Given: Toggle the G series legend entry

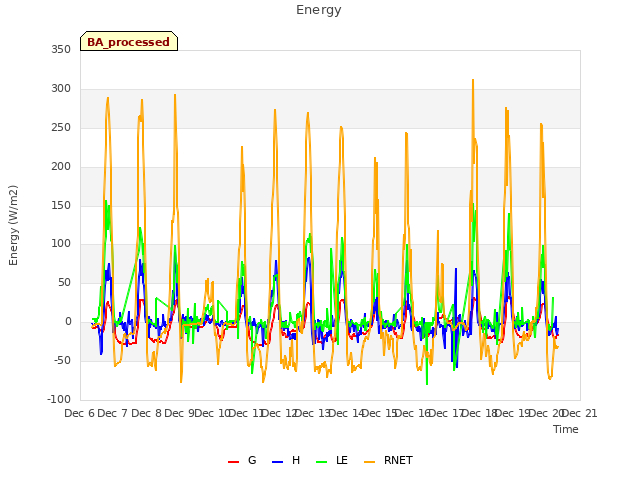Looking at the screenshot, I should [242, 460].
